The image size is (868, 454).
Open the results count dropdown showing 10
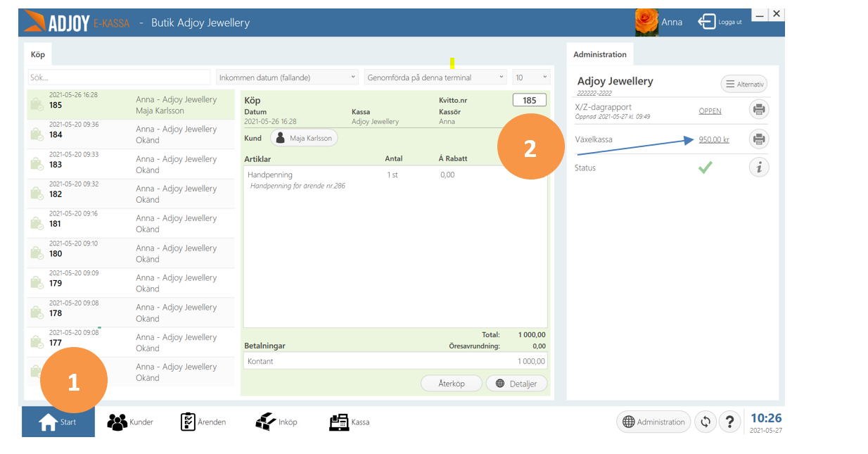531,77
